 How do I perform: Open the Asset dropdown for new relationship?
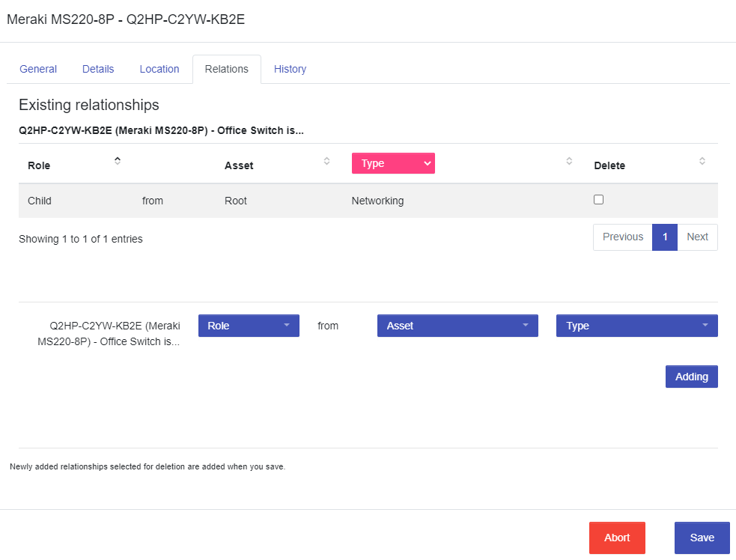pos(457,326)
